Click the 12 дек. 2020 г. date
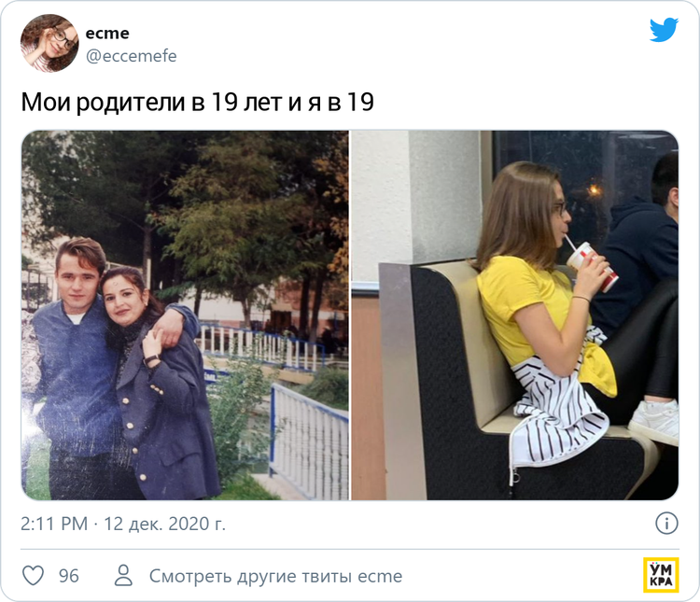This screenshot has height=602, width=700. click(164, 524)
